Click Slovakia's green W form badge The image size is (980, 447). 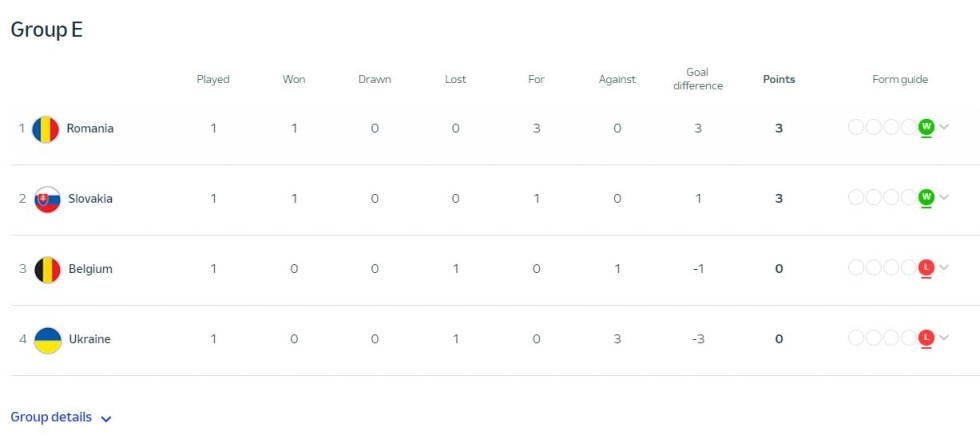pyautogui.click(x=926, y=197)
